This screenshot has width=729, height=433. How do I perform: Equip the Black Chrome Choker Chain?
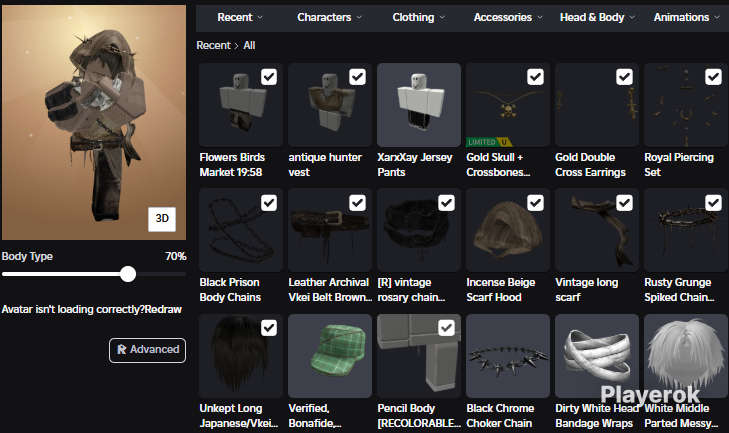(508, 356)
